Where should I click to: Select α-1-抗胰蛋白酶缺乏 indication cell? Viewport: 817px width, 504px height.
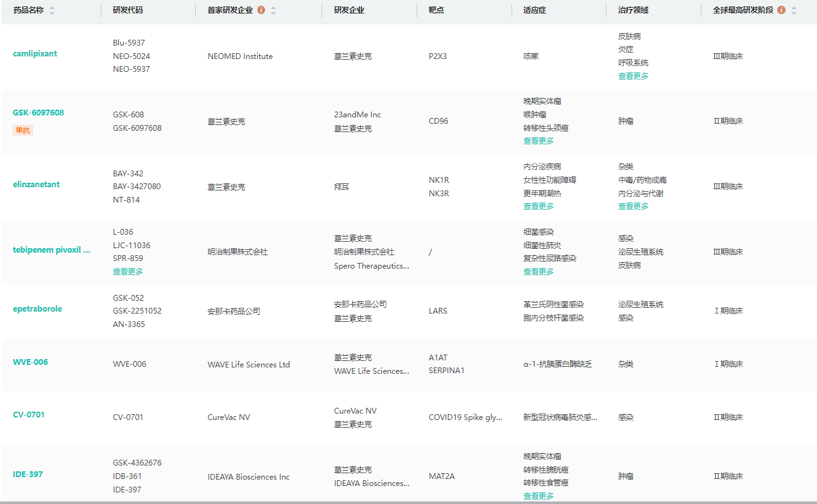tap(557, 364)
